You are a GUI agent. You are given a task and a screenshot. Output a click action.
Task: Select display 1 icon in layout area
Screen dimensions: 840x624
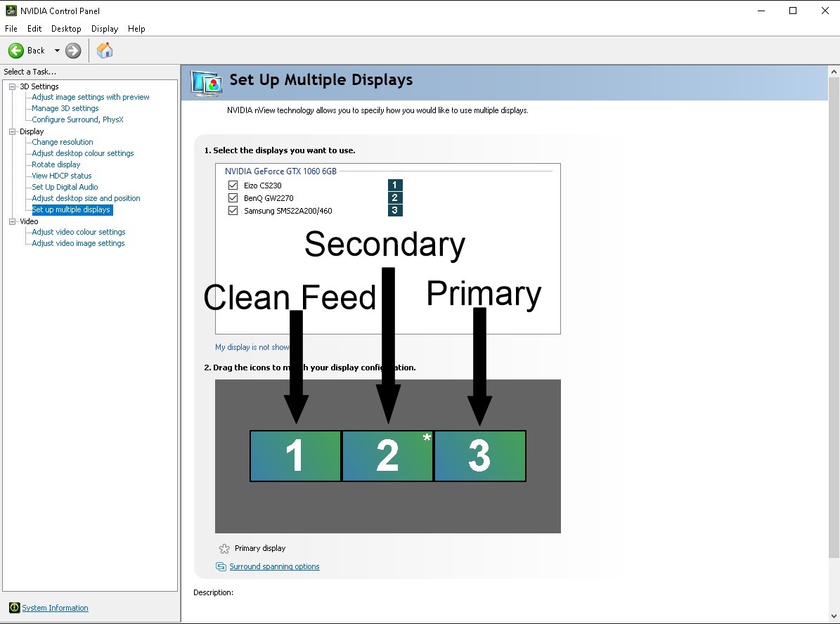tap(295, 456)
